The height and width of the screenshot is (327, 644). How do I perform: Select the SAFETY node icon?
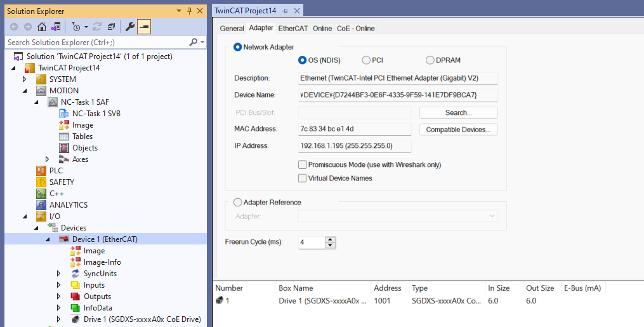pos(41,182)
